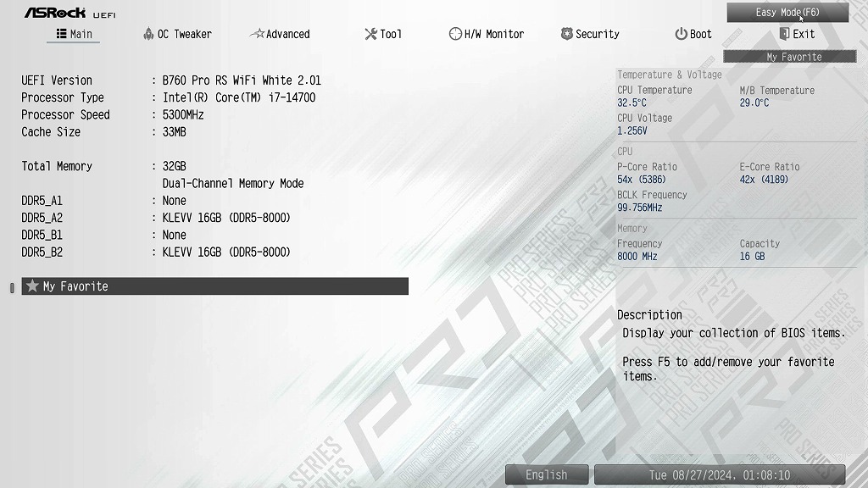Click Temperature & Voltage section header
This screenshot has height=488, width=868.
[x=670, y=75]
